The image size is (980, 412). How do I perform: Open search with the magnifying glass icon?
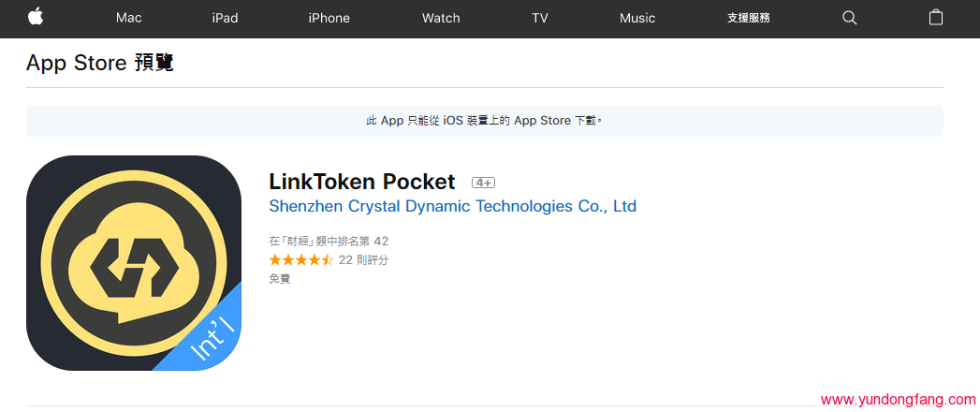[x=850, y=18]
